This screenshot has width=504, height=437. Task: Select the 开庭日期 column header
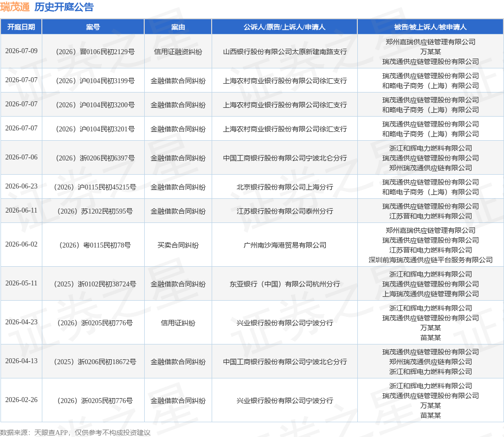[21, 27]
